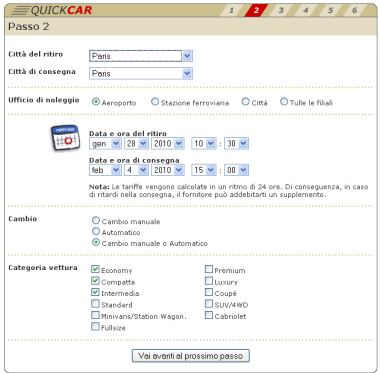Choose Tutte le filiali option

click(284, 102)
